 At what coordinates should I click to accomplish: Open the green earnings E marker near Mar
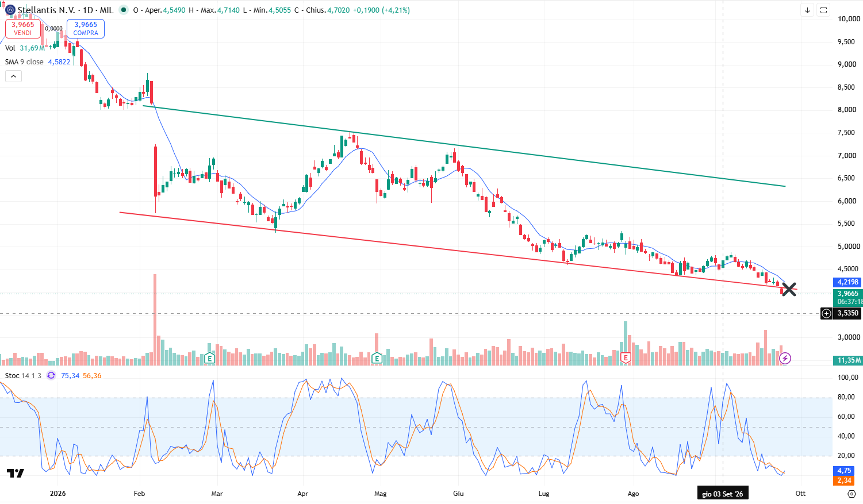(210, 359)
